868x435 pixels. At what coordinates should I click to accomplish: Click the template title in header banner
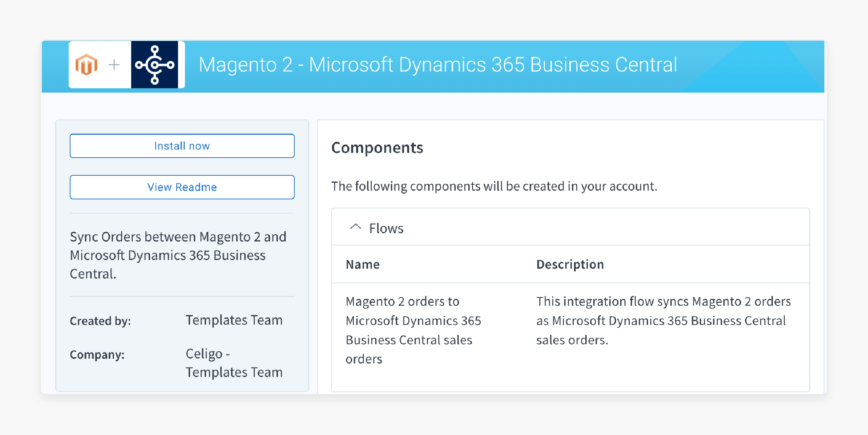[x=438, y=65]
